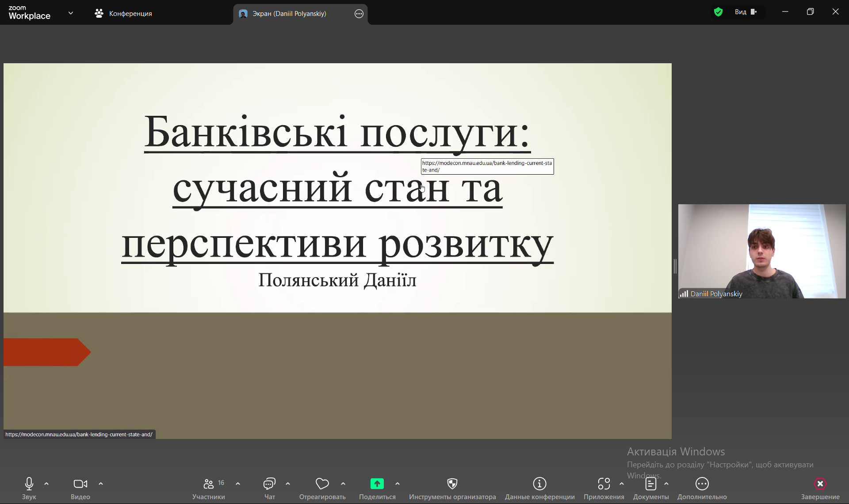The height and width of the screenshot is (504, 849).
Task: Expand video options arrow beside Видео
Action: pos(101,484)
